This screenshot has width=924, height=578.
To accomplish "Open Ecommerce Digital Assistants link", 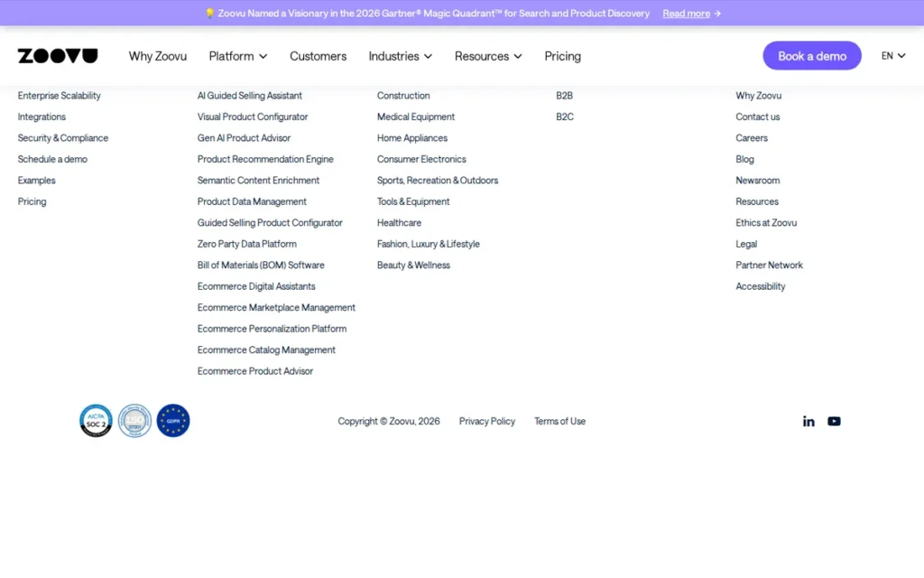I will tap(256, 286).
